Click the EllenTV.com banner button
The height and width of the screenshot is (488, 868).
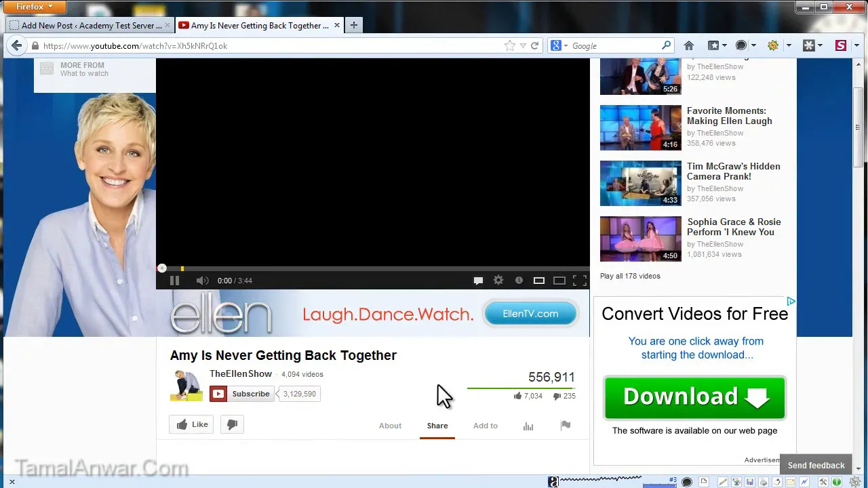(530, 313)
